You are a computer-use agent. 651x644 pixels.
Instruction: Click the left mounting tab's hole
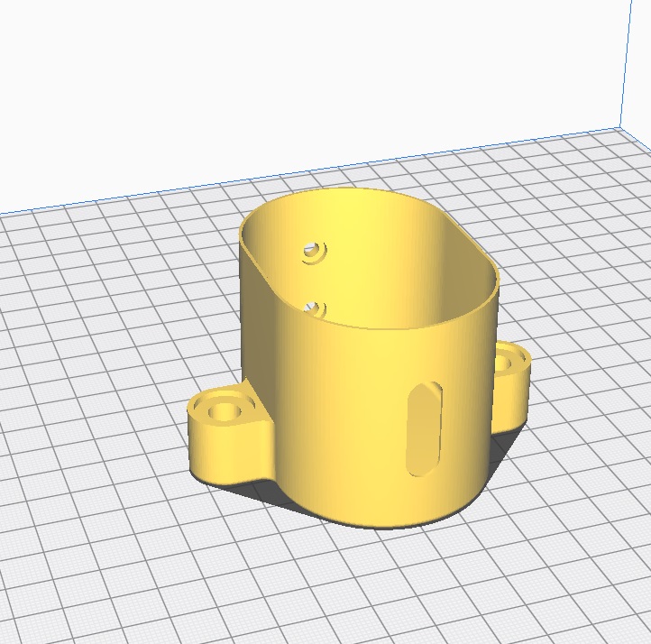click(x=222, y=411)
